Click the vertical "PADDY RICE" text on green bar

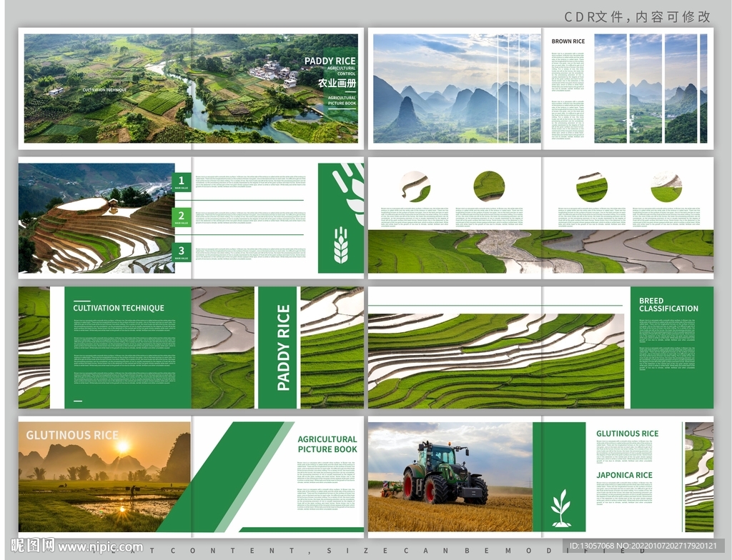283,348
